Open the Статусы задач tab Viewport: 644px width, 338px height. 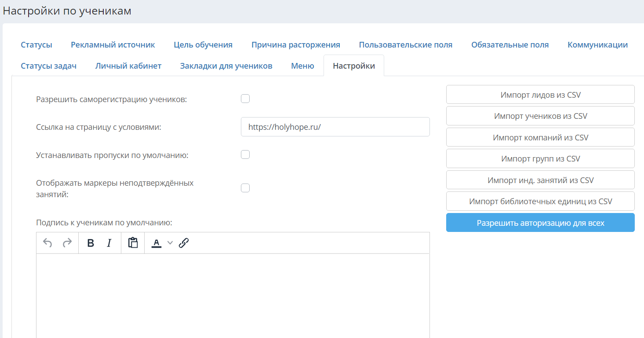click(49, 66)
